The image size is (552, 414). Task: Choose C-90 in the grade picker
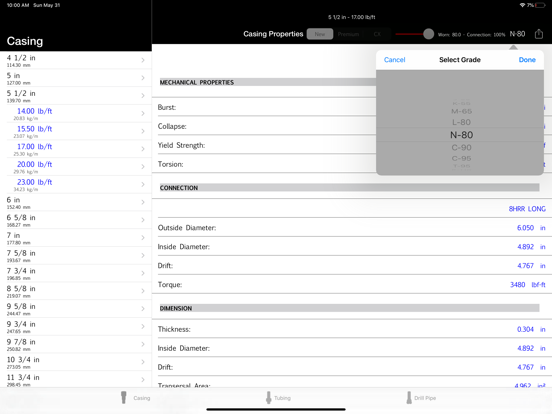(461, 148)
